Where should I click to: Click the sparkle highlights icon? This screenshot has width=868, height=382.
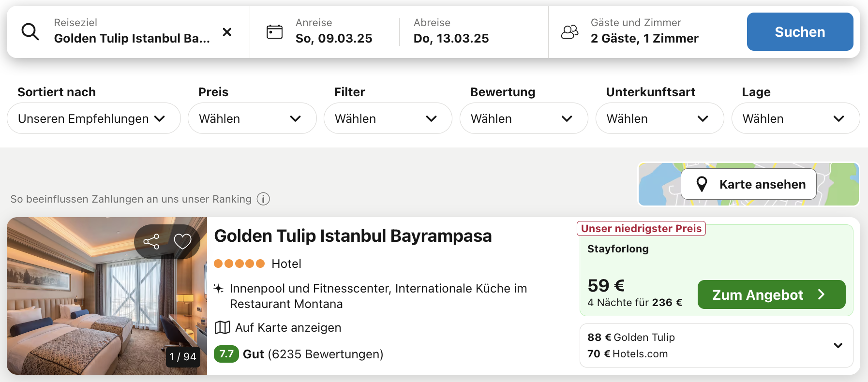pos(219,289)
